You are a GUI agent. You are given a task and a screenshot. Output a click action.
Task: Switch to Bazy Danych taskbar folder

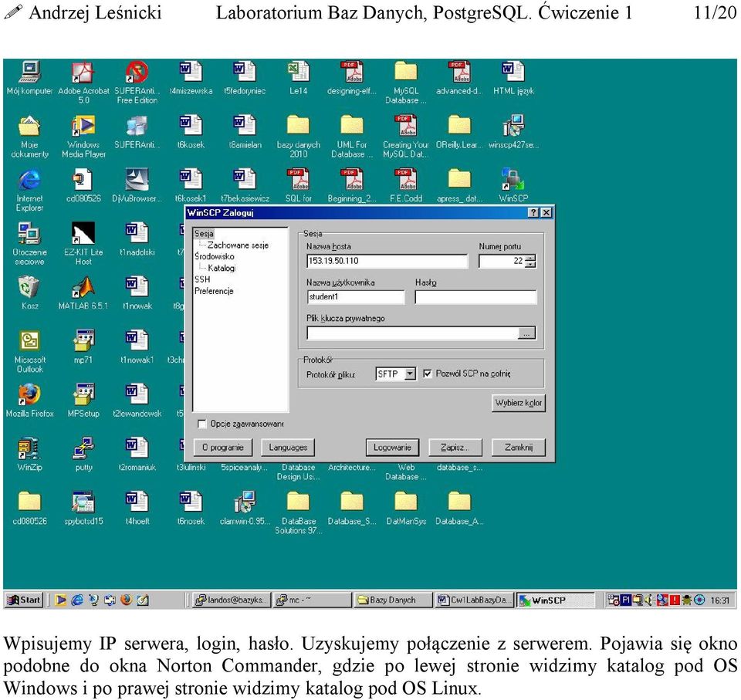[393, 600]
